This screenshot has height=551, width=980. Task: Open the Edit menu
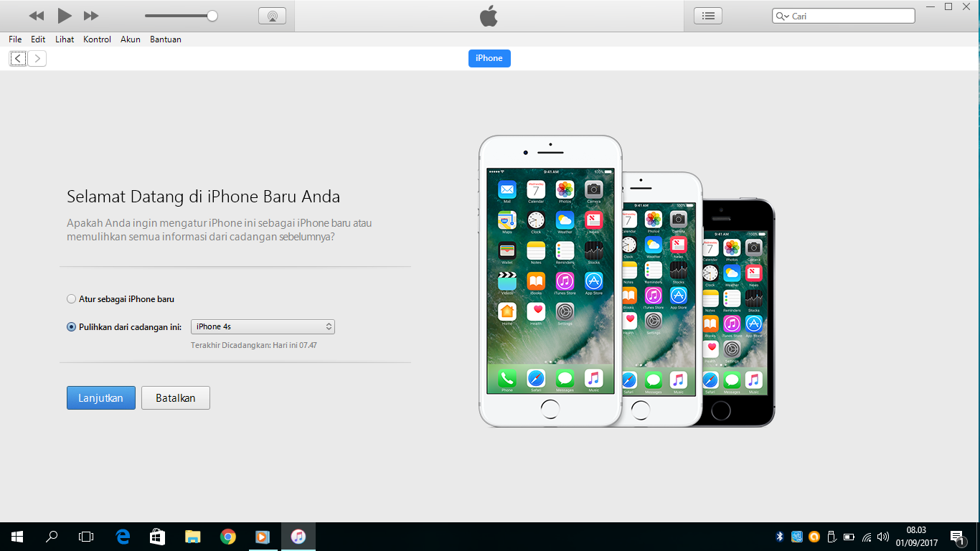(38, 39)
